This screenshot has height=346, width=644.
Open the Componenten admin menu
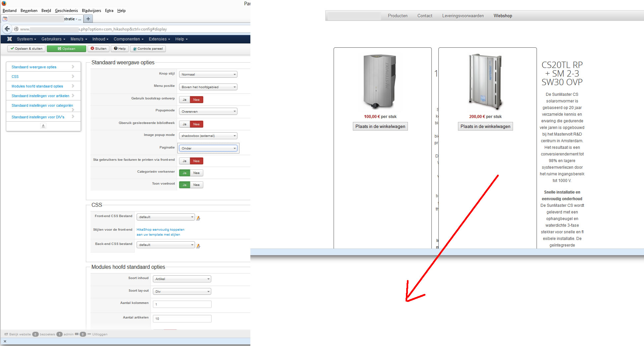pos(129,39)
